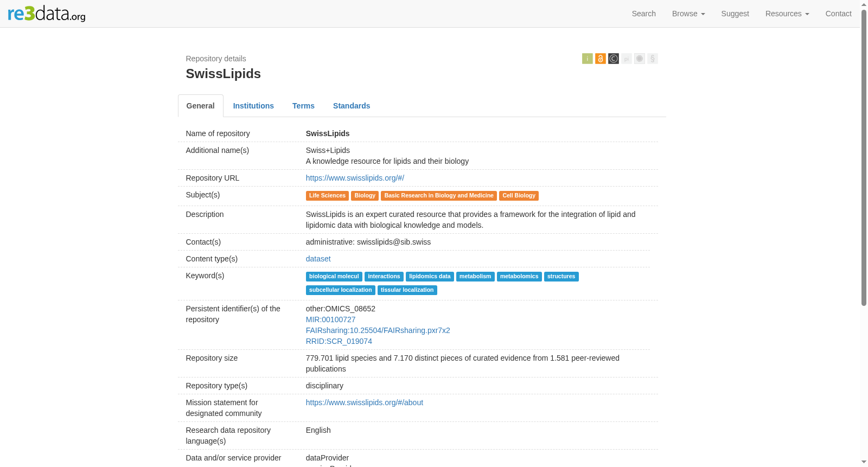868x467 pixels.
Task: Open the Browse dropdown menu
Action: point(688,14)
